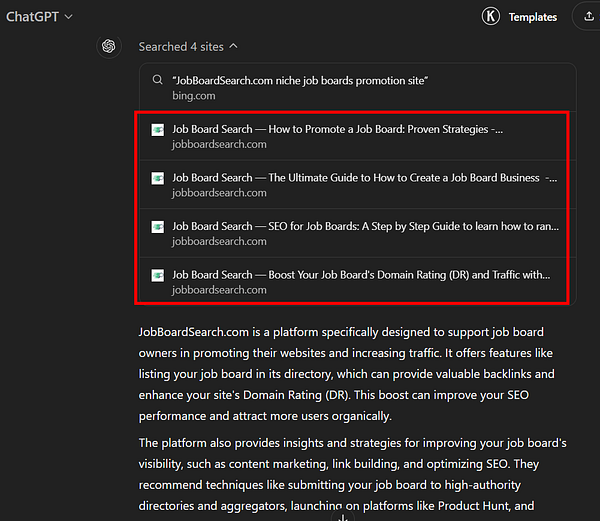Click the magnifier icon in search query row
Viewport: 600px width, 521px height.
point(157,81)
